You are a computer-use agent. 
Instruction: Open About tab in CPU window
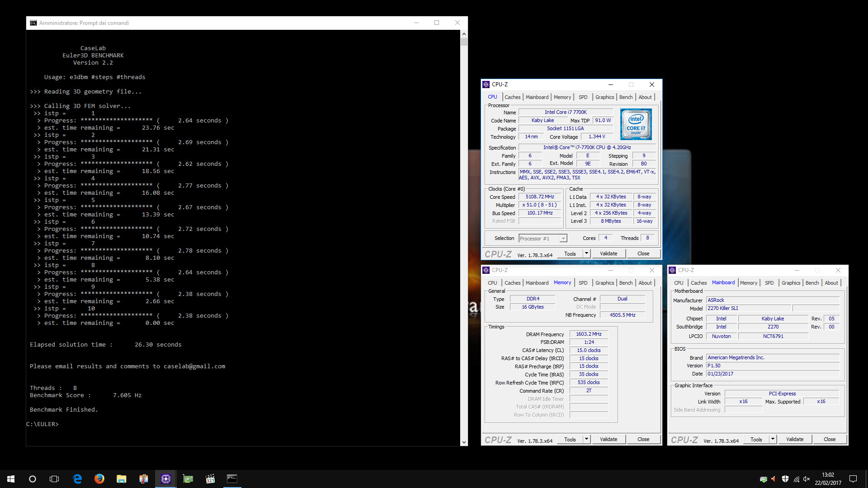[645, 97]
